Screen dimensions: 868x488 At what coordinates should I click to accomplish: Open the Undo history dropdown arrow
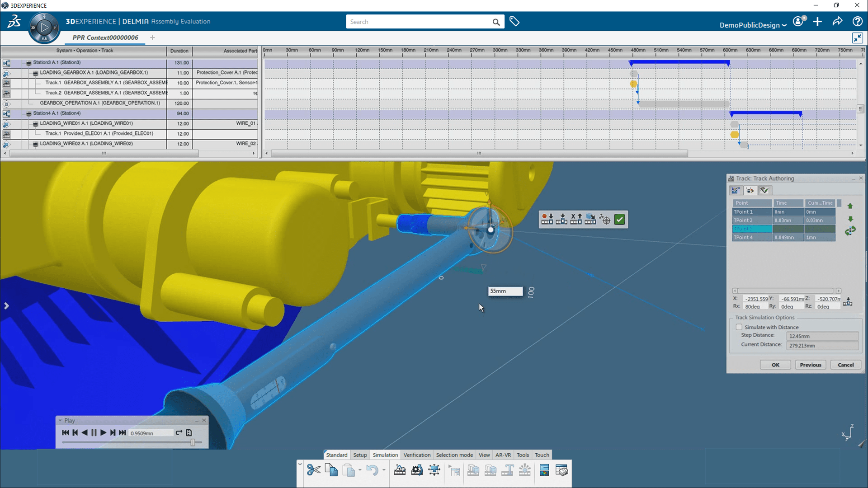pyautogui.click(x=384, y=470)
